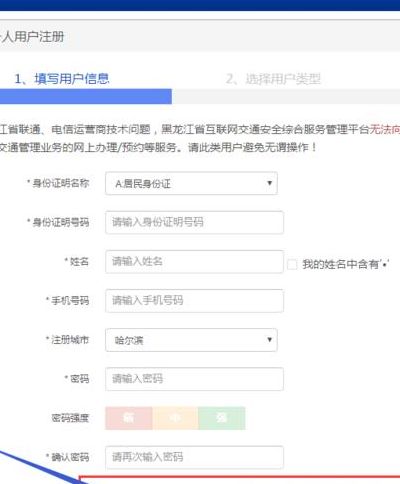Select the A:居民身份证 combo box
Screen dimensions: 400x484
(191, 183)
